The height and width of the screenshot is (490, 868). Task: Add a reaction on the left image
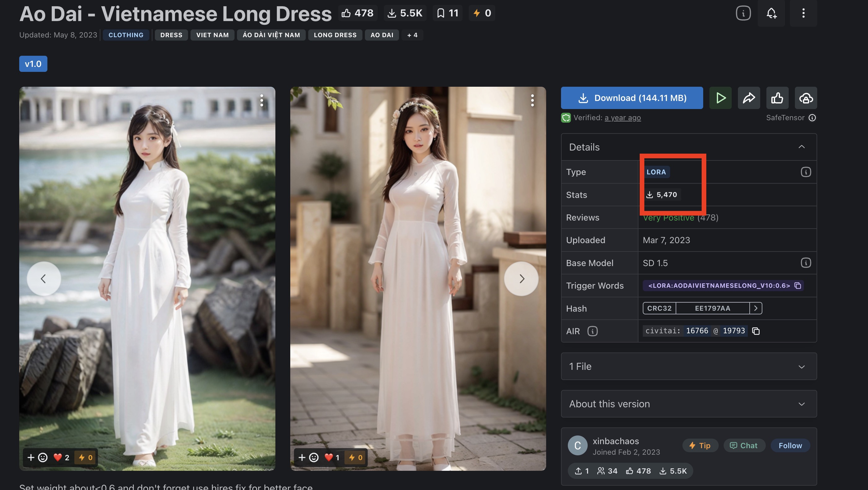coord(37,457)
